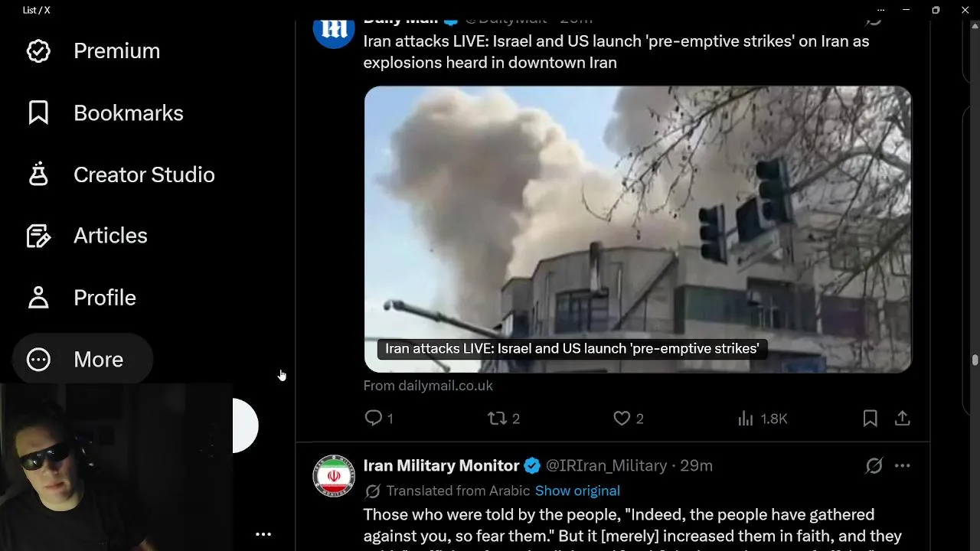980x551 pixels.
Task: Click the page scrollbar thumb
Action: click(975, 360)
